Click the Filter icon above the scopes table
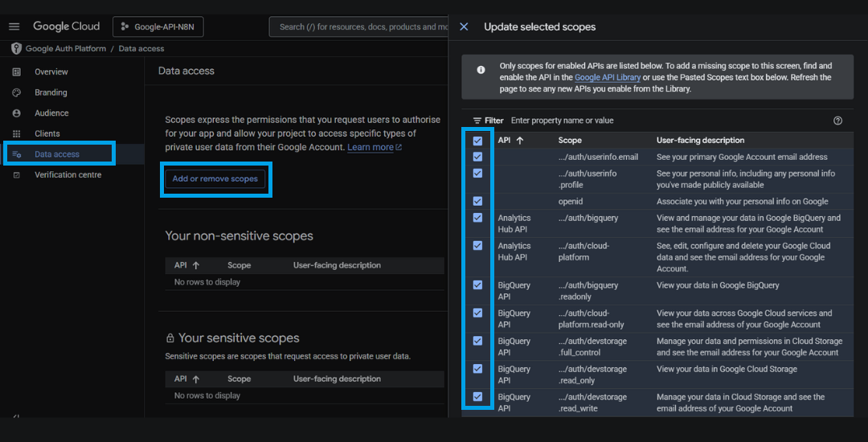Image resolution: width=868 pixels, height=442 pixels. coord(477,121)
